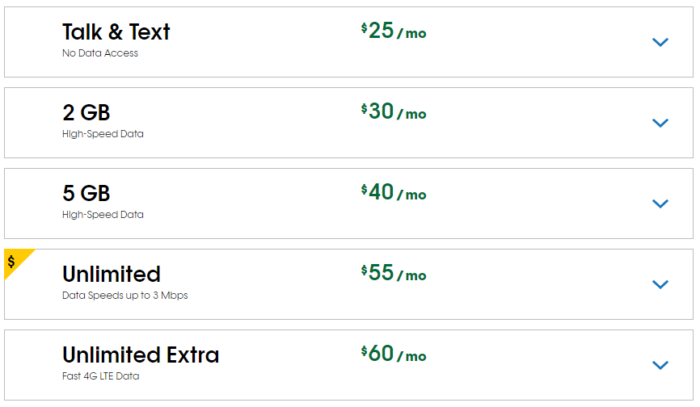The width and height of the screenshot is (700, 407).
Task: Click the $60/mo price
Action: tap(394, 354)
